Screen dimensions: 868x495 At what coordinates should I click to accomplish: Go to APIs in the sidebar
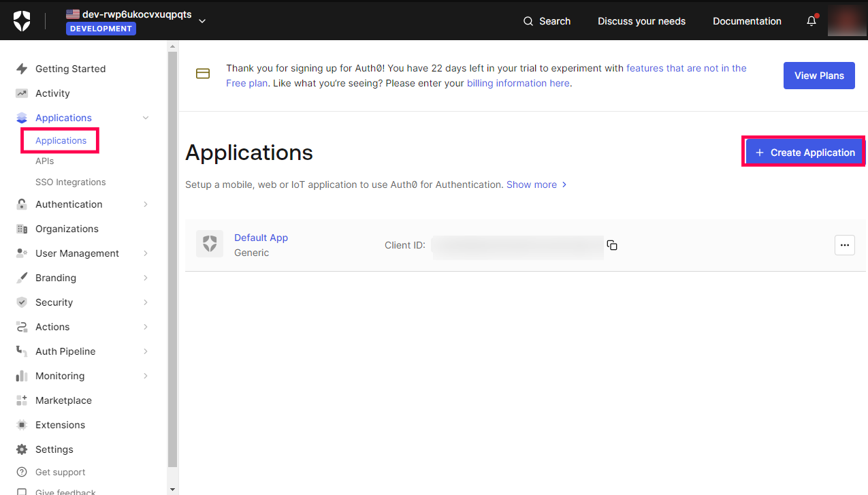pos(44,161)
